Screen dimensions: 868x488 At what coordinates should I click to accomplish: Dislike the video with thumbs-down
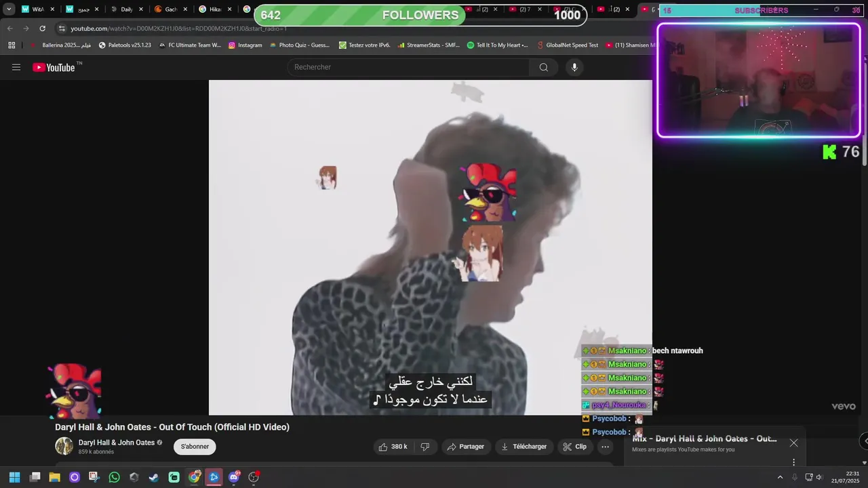[425, 447]
